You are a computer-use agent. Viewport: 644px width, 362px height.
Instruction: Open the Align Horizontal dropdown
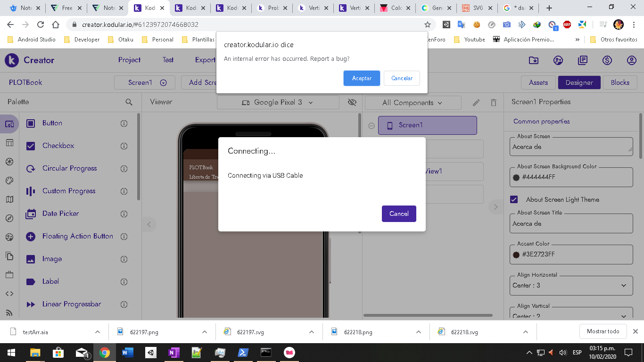[x=571, y=285]
